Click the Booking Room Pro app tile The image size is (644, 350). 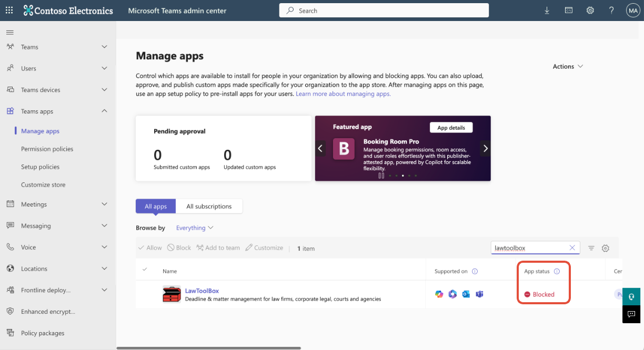(344, 149)
